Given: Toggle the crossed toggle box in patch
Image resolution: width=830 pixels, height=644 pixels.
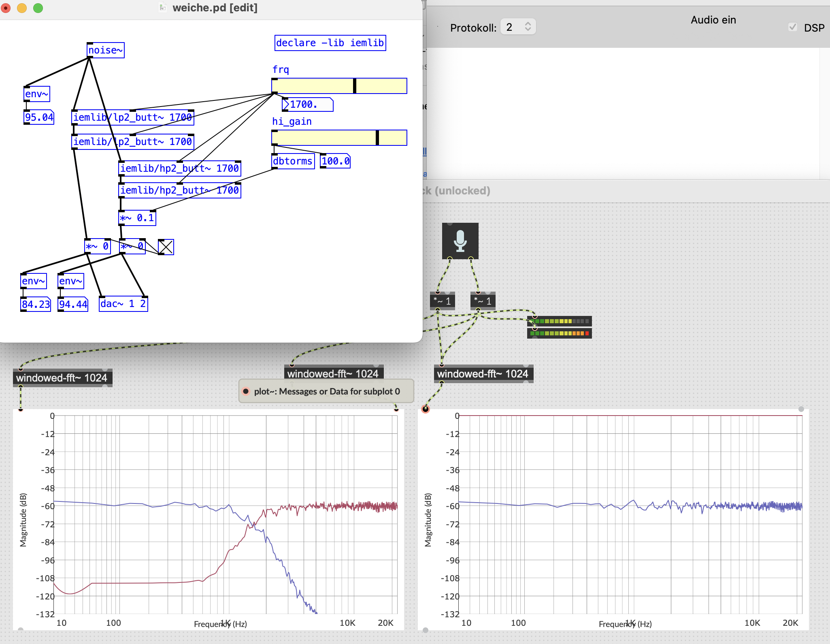Looking at the screenshot, I should [x=166, y=247].
